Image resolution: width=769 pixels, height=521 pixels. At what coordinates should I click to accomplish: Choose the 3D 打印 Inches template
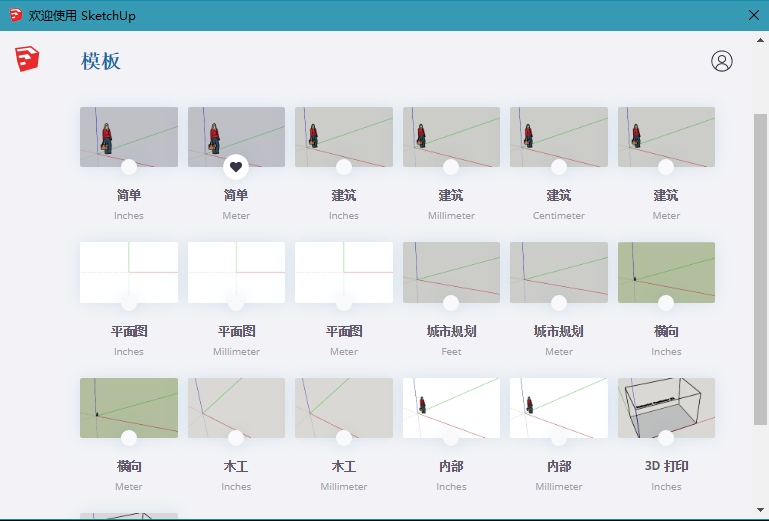[666, 405]
